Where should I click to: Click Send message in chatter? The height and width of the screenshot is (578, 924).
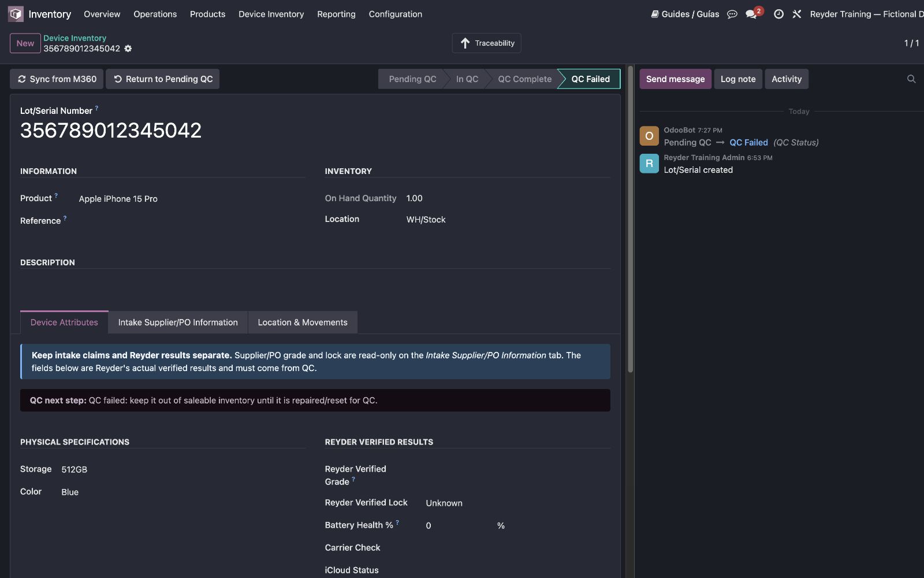pyautogui.click(x=676, y=79)
